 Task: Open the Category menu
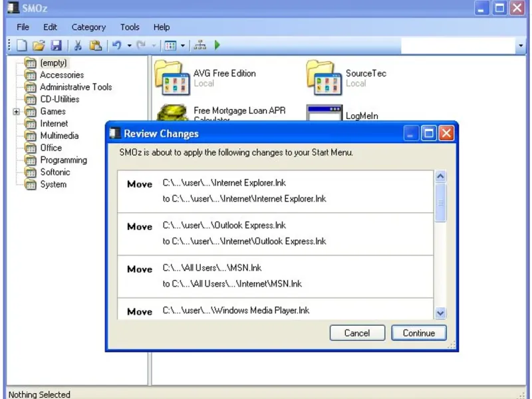point(88,27)
